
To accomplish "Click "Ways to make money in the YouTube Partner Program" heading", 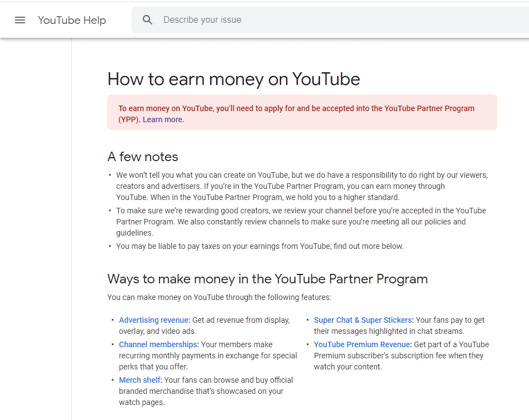I will (x=267, y=279).
